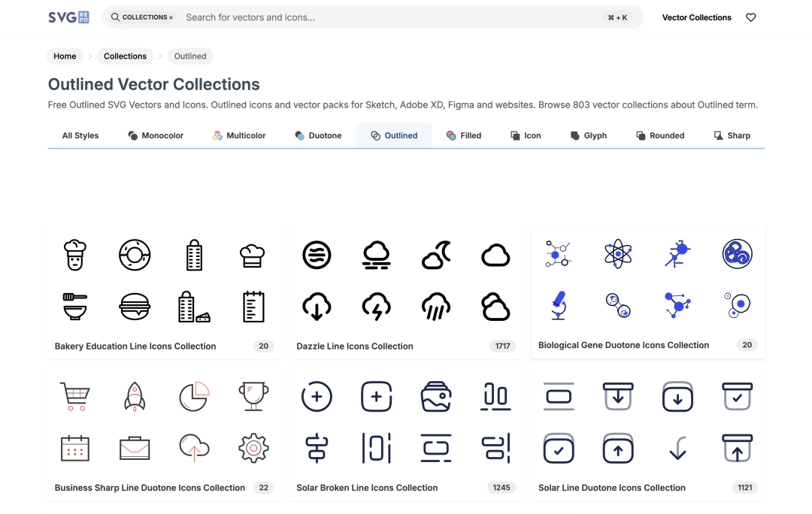The height and width of the screenshot is (514, 812).
Task: Go to Home breadcrumb
Action: click(x=65, y=56)
